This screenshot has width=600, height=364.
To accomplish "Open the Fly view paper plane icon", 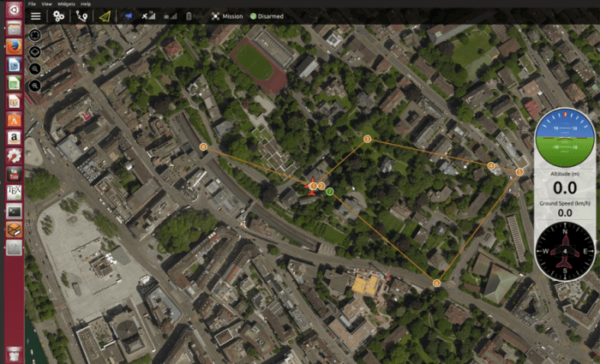I will (x=105, y=15).
